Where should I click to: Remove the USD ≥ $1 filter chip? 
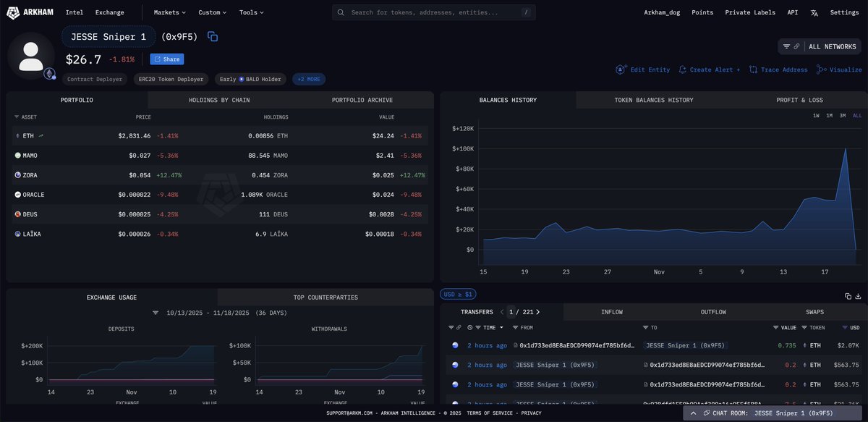(459, 295)
